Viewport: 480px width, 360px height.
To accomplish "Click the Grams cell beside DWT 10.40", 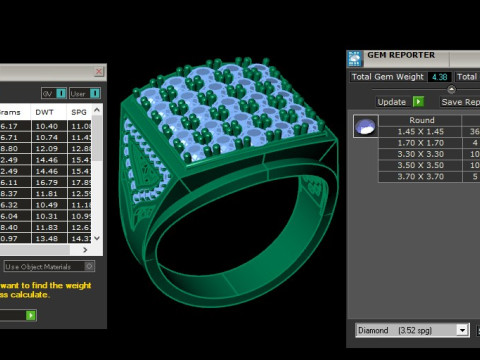I will click(x=15, y=126).
